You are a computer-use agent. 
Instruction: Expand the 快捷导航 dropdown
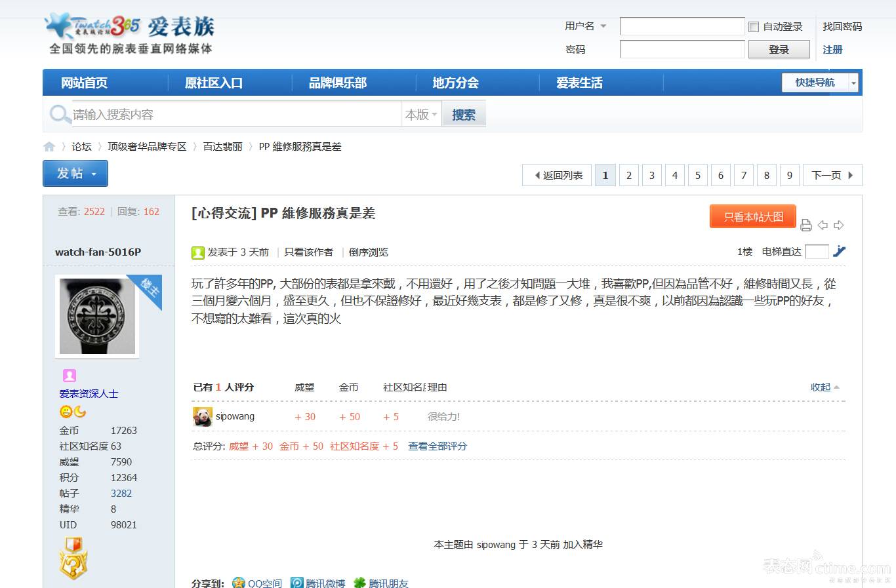pos(820,83)
